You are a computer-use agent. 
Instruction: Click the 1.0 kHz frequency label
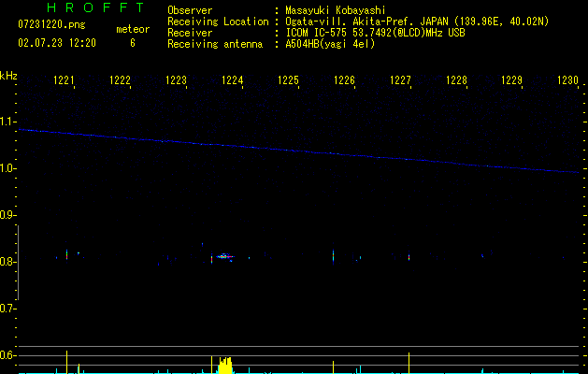[7, 168]
